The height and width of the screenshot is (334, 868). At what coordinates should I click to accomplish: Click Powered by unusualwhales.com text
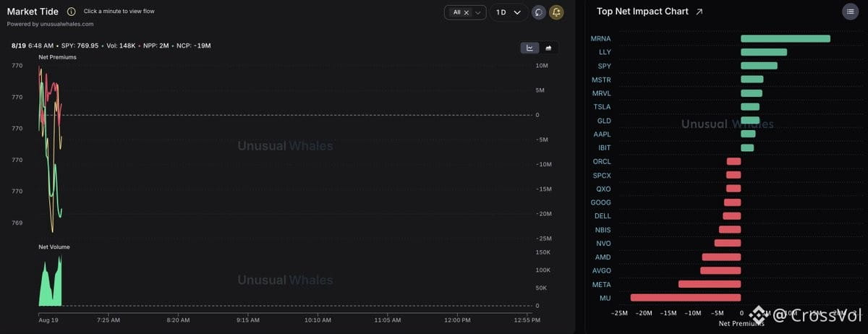point(50,24)
